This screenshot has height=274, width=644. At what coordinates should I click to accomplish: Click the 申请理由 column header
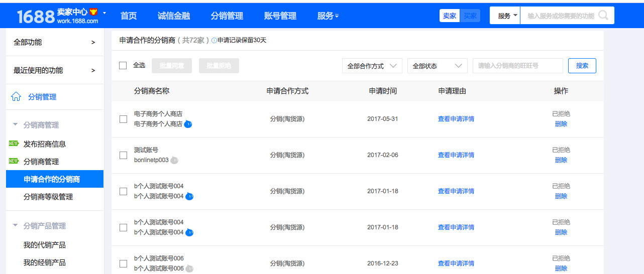pyautogui.click(x=452, y=91)
